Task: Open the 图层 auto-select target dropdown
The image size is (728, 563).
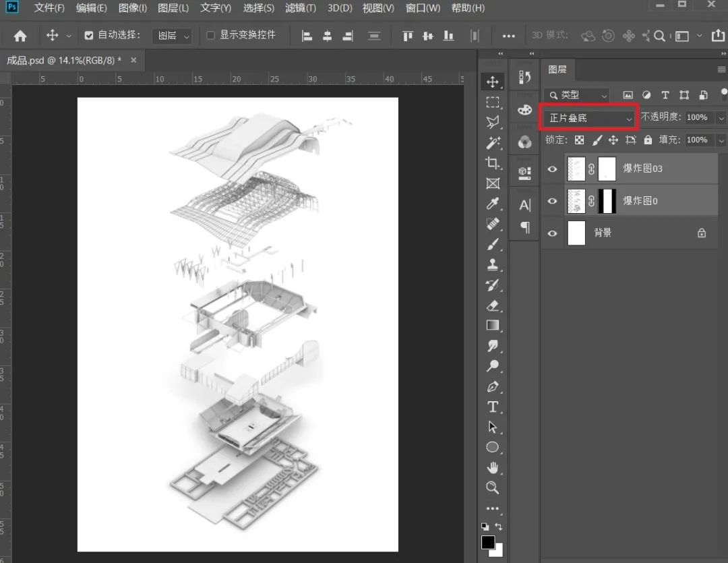Action: (x=172, y=36)
